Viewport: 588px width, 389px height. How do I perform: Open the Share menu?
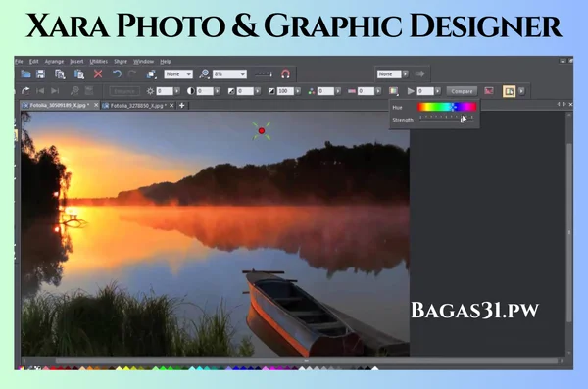point(121,61)
